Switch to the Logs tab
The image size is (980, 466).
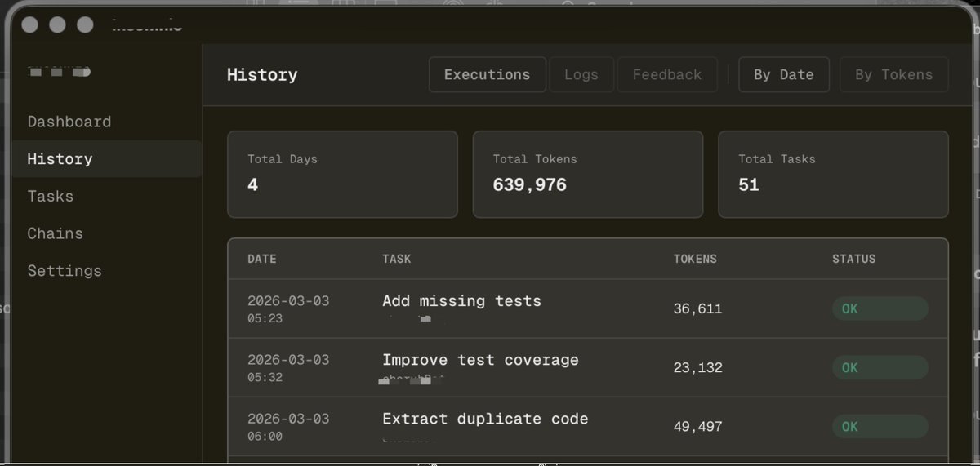(581, 74)
